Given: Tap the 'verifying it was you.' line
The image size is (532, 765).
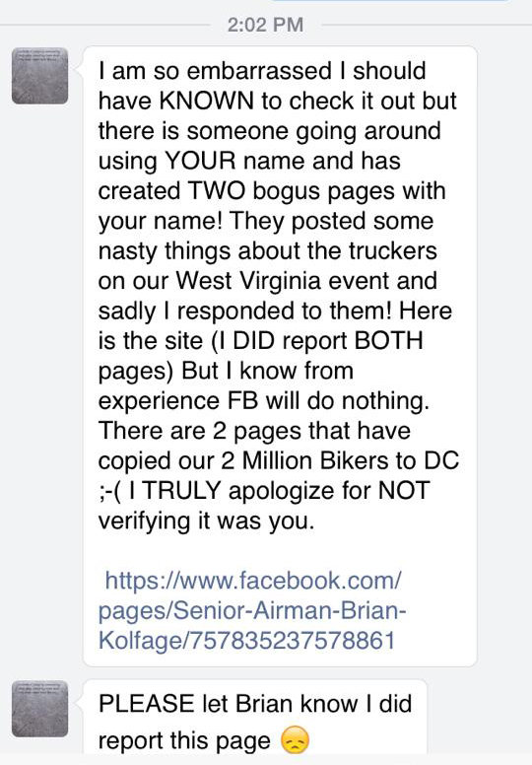Looking at the screenshot, I should (x=207, y=522).
